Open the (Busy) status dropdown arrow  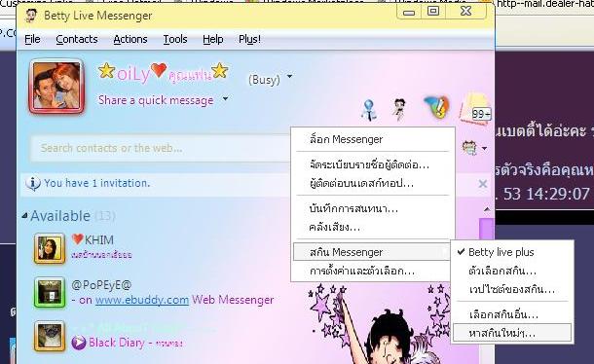290,77
